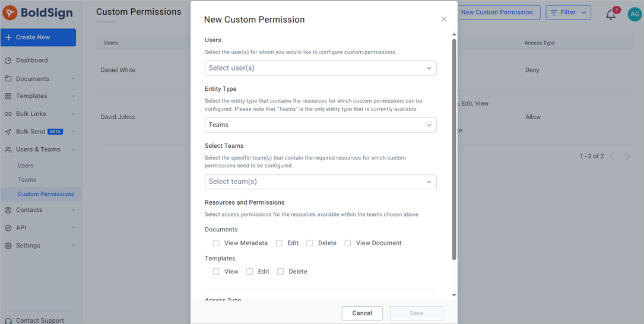This screenshot has height=324, width=644.
Task: Click the Settings gear icon in sidebar
Action: point(8,246)
